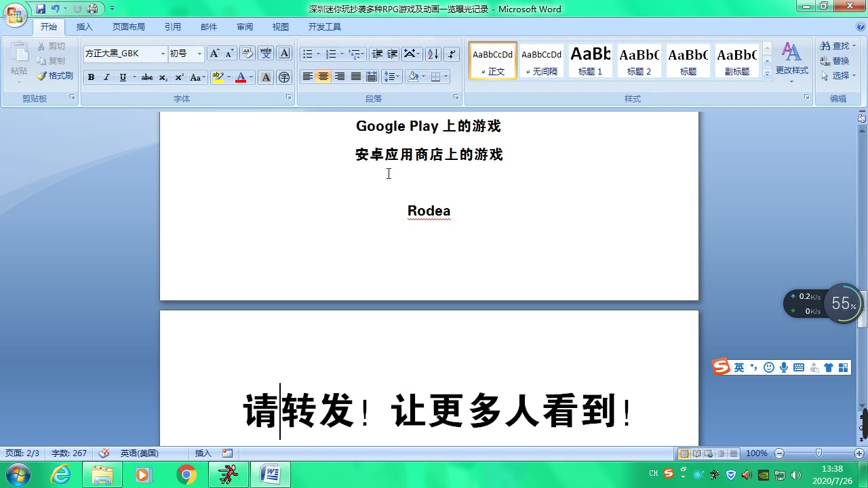
Task: Apply bullet list formatting
Action: 308,54
